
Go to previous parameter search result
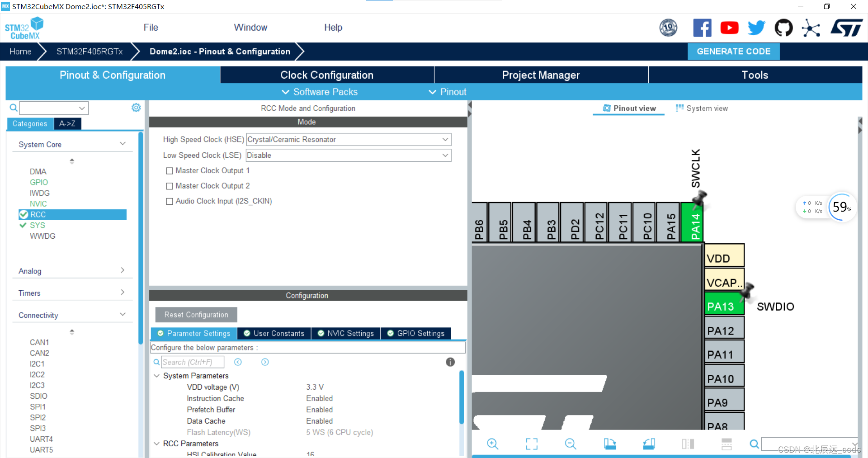click(238, 362)
